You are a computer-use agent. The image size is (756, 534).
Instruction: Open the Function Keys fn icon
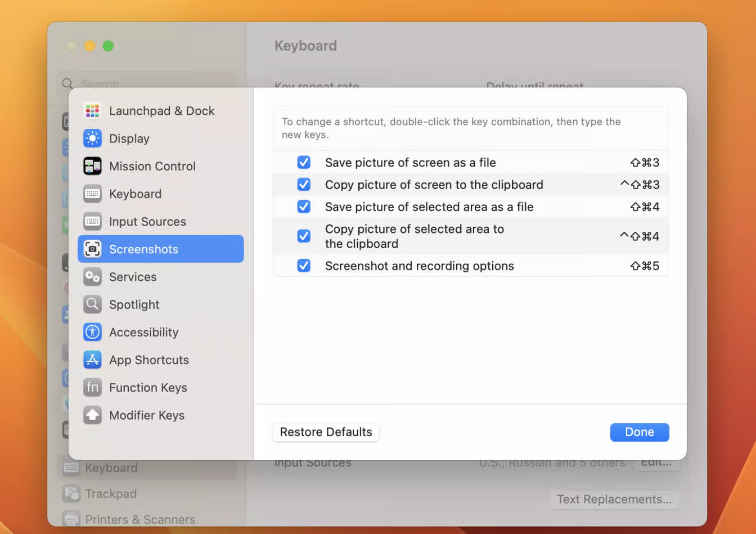(92, 387)
